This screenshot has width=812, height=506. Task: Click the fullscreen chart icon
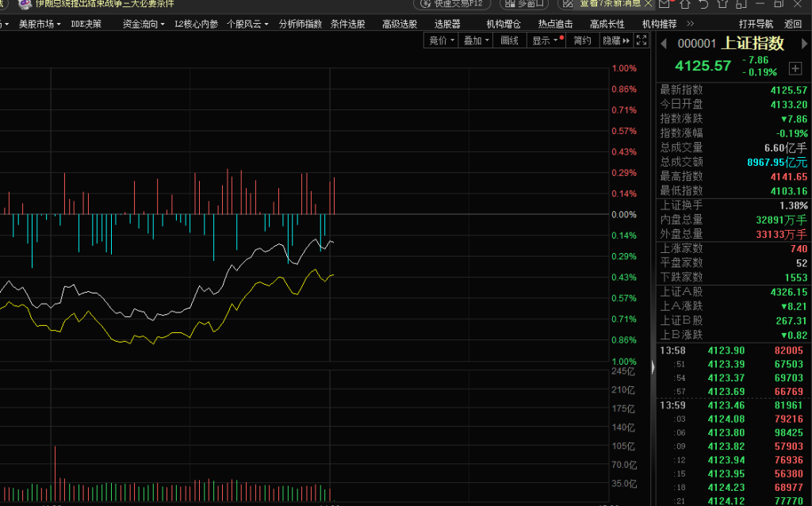point(641,40)
